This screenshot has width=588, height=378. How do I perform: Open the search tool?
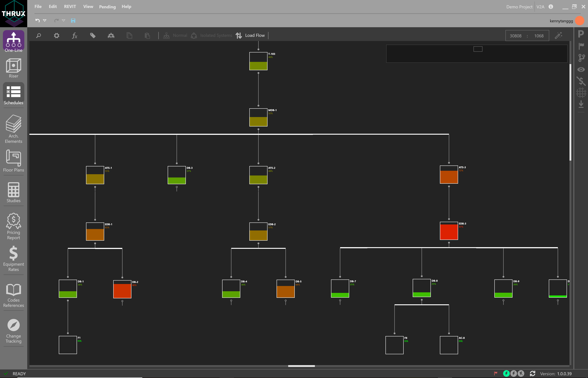tap(38, 35)
